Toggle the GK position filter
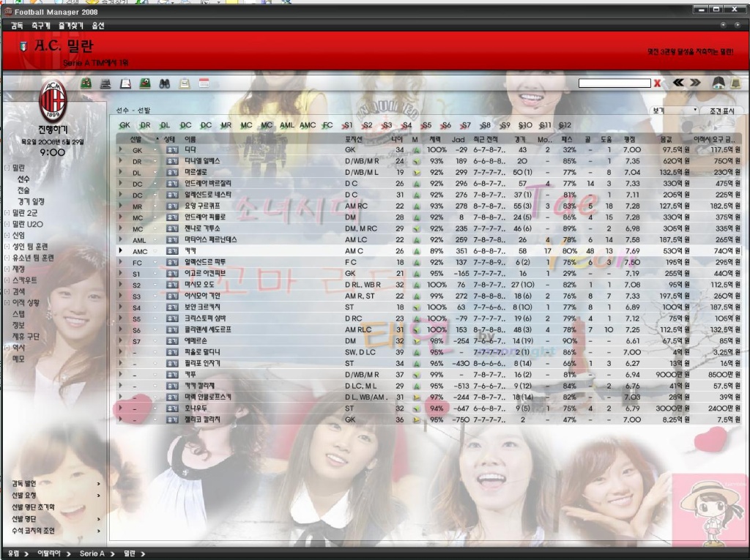Image resolution: width=750 pixels, height=560 pixels. pyautogui.click(x=124, y=125)
